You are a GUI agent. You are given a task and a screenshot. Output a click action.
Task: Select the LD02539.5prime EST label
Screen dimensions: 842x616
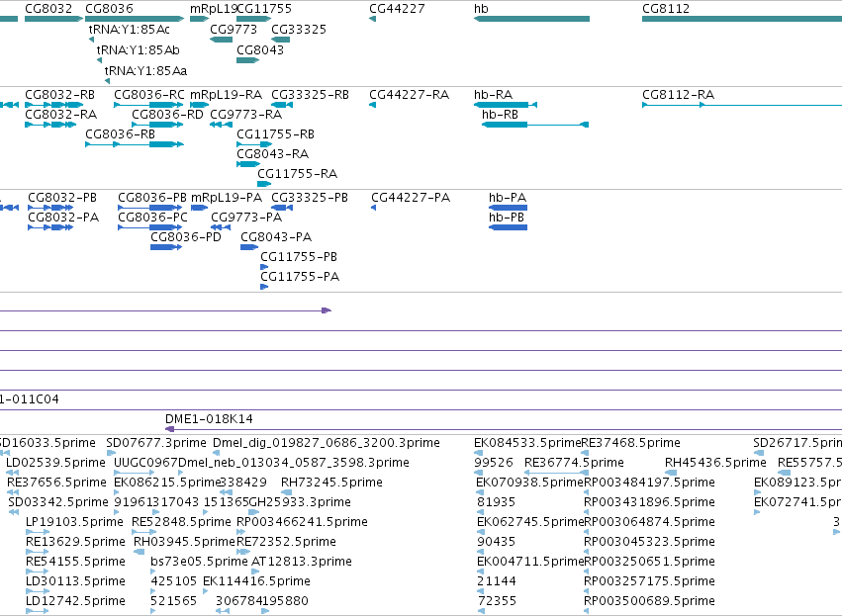coord(55,463)
